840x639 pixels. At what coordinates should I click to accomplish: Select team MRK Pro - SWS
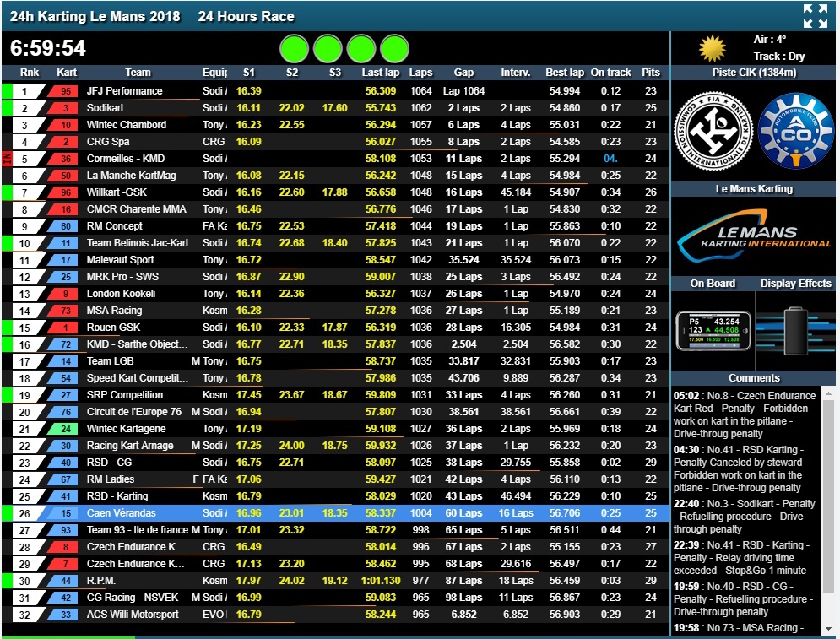[x=122, y=277]
